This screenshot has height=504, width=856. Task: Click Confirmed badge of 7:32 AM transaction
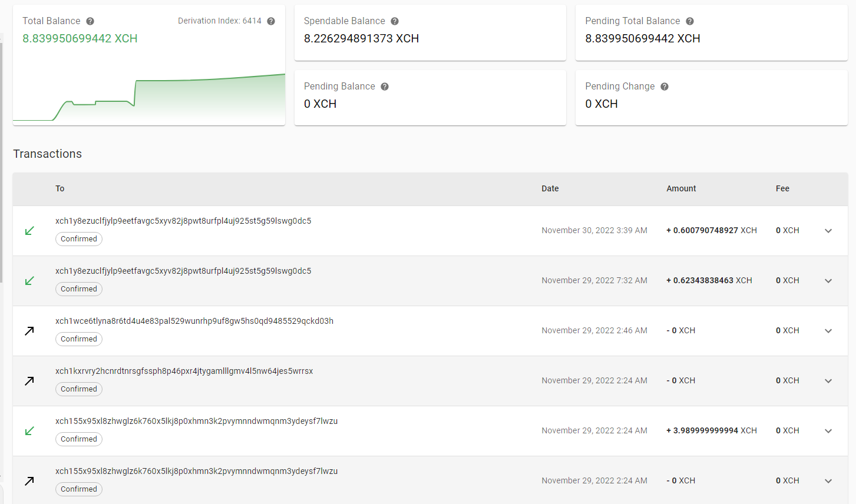click(79, 289)
